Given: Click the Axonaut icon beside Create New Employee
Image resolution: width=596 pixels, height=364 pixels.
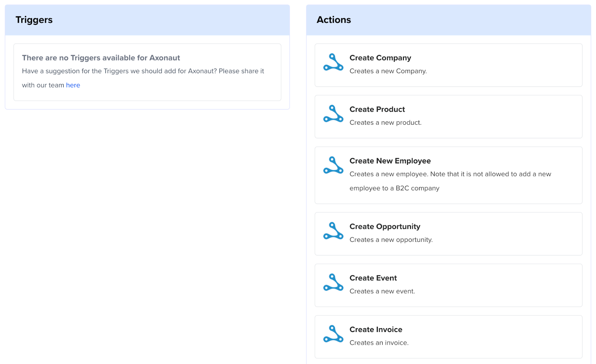Looking at the screenshot, I should [333, 165].
